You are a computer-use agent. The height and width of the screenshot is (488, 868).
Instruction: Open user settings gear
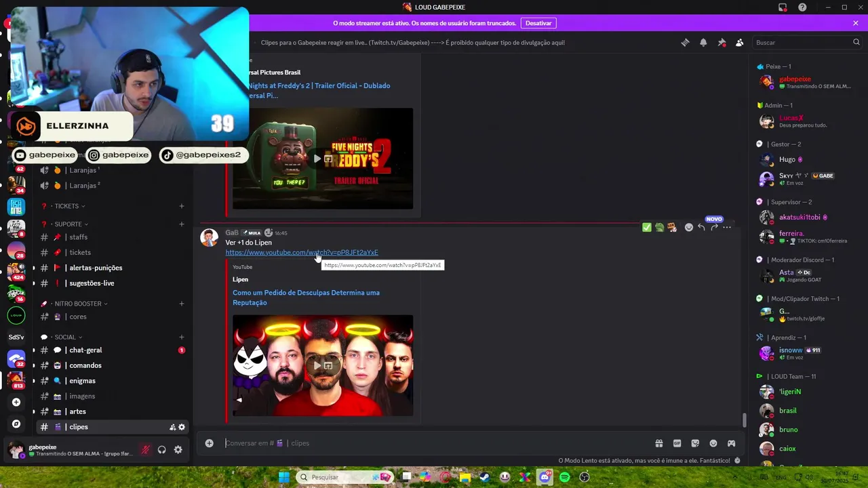pyautogui.click(x=178, y=450)
